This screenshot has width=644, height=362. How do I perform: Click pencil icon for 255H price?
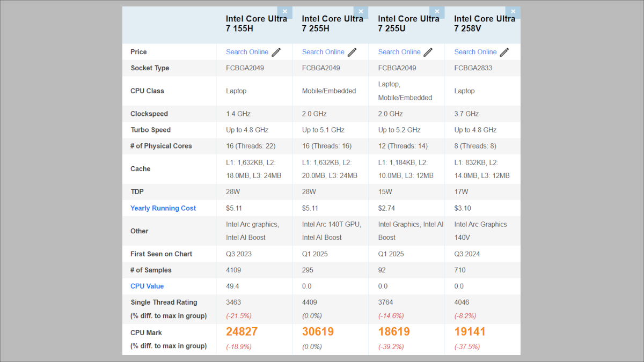(353, 52)
